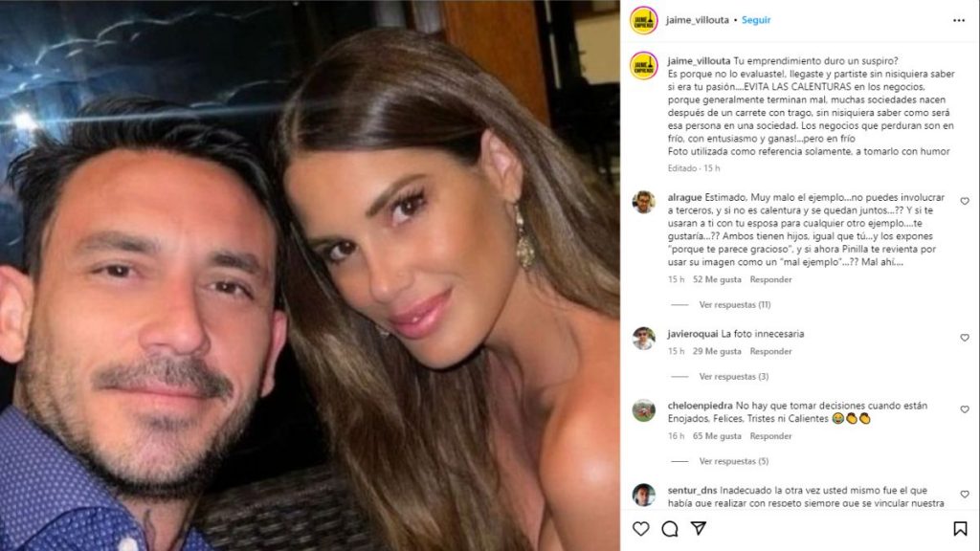Like cheloenpiedra's comment with heart
This screenshot has height=551, width=980.
[965, 409]
